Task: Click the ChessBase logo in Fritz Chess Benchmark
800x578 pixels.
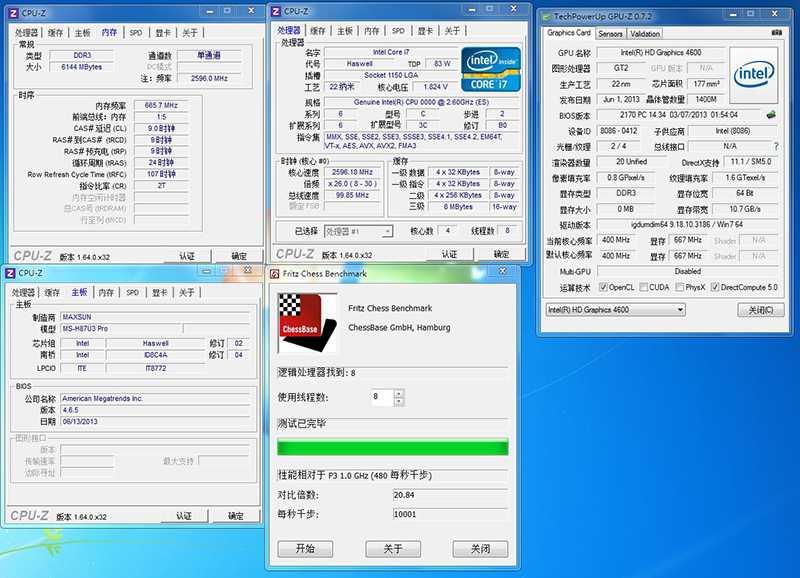Action: point(307,323)
